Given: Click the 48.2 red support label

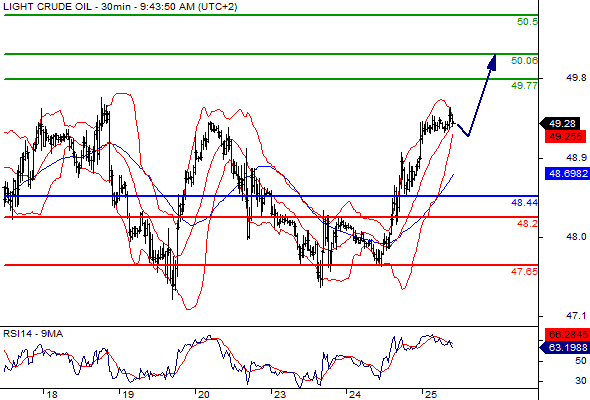Looking at the screenshot, I should (527, 224).
